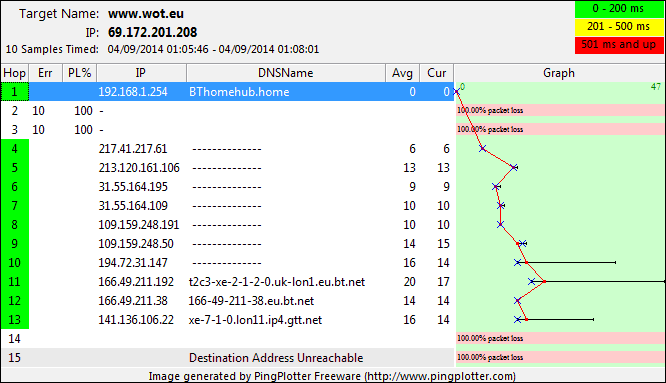Viewport: 666px width, 383px height.
Task: Click Destination Address Unreachable row text
Action: 276,358
